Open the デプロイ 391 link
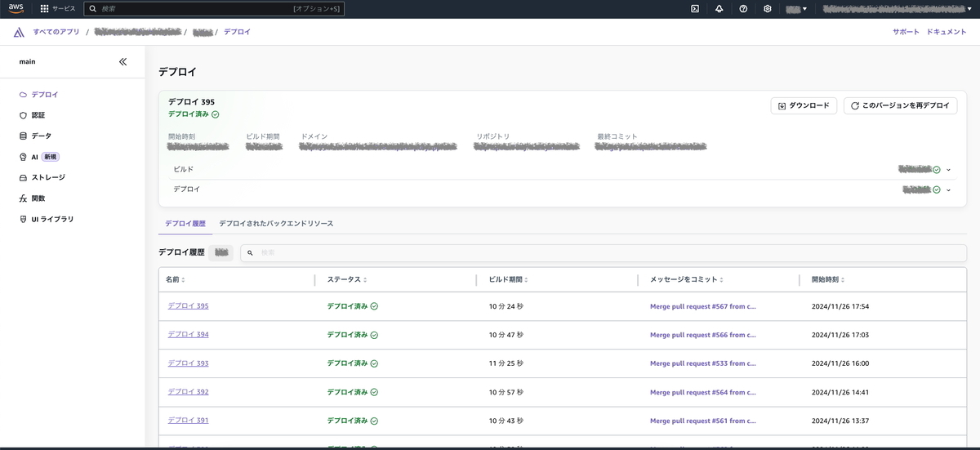Image resolution: width=980 pixels, height=450 pixels. click(x=188, y=421)
